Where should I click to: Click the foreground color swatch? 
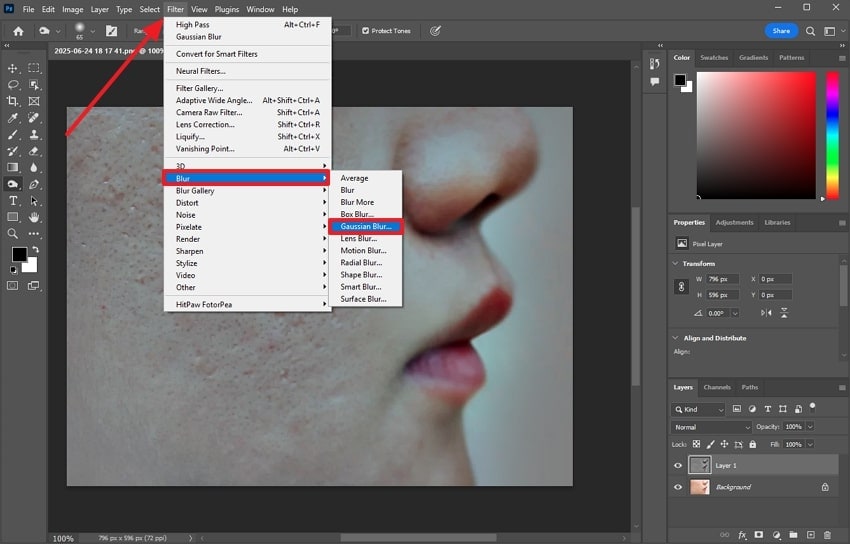coord(19,254)
